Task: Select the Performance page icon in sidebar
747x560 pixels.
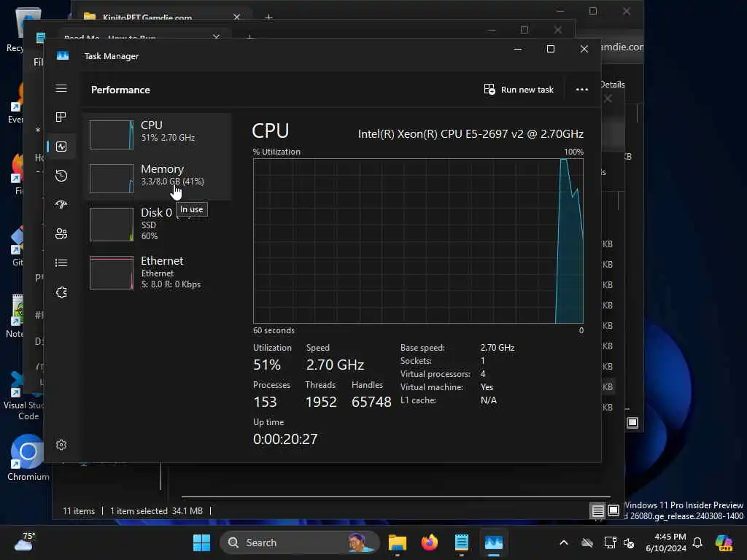Action: [61, 147]
